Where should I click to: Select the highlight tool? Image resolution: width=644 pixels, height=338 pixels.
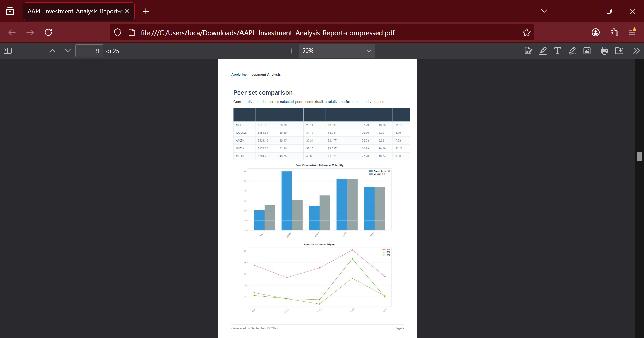543,51
